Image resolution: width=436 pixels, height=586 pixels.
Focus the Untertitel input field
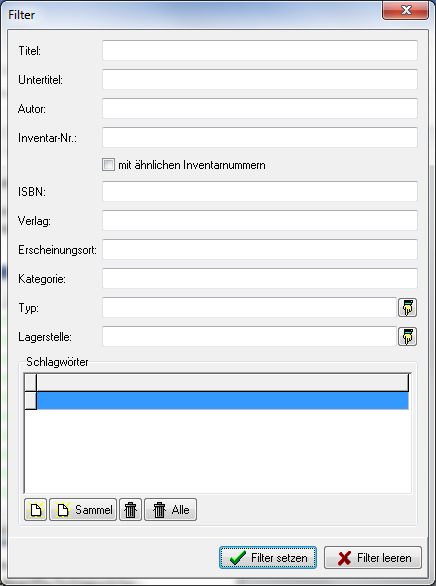pos(260,79)
